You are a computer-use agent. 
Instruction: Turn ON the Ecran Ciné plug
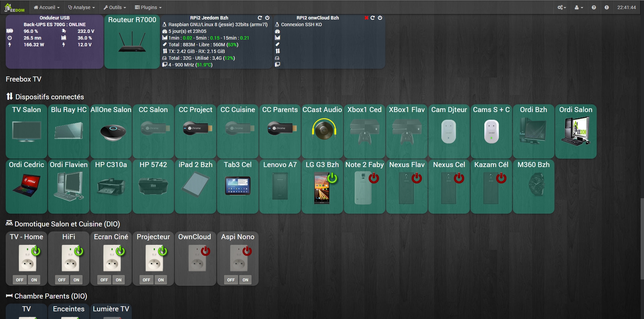119,280
